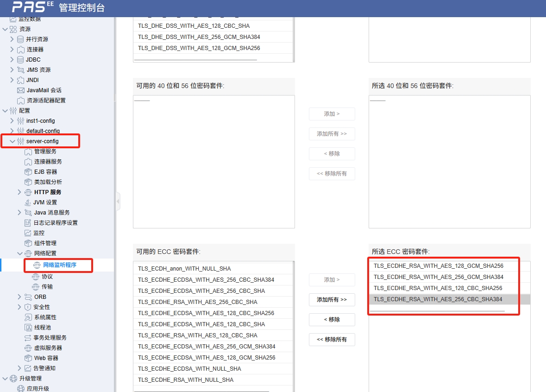
Task: Expand the ORB tree node
Action: point(19,297)
